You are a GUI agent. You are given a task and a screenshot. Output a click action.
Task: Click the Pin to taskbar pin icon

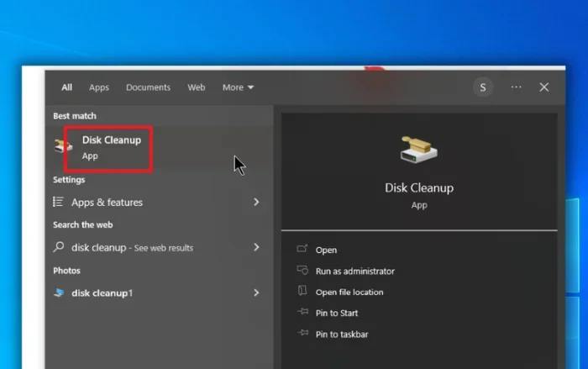(x=302, y=333)
